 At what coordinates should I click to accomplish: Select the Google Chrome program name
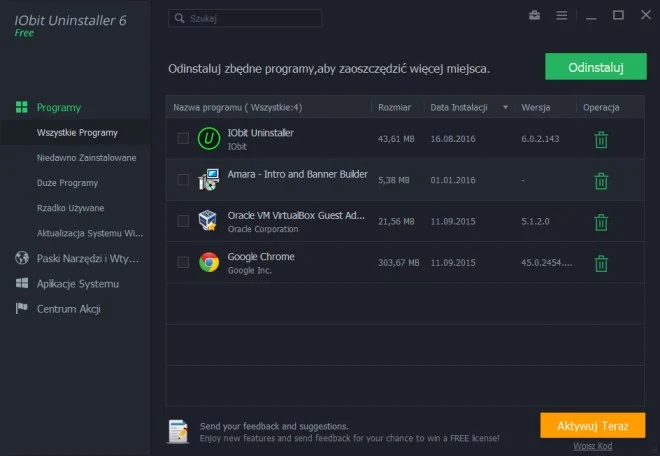pos(261,256)
